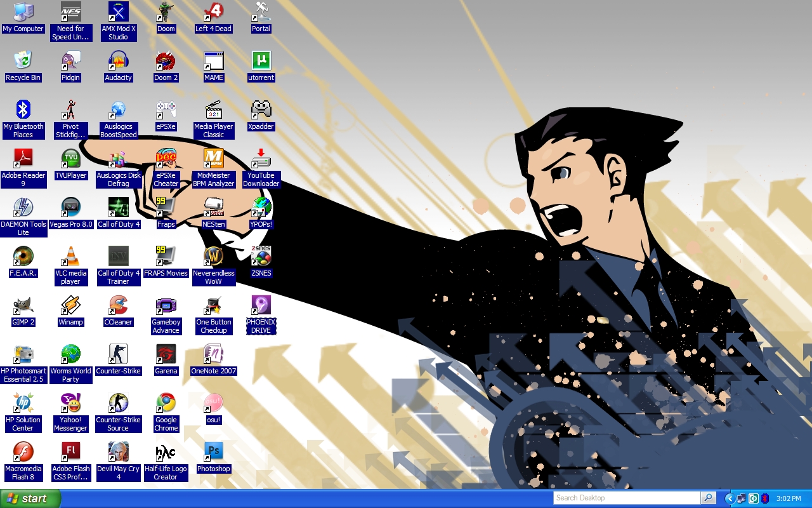Click the AMX Mod X Studio icon
The image size is (812, 508).
point(119,11)
